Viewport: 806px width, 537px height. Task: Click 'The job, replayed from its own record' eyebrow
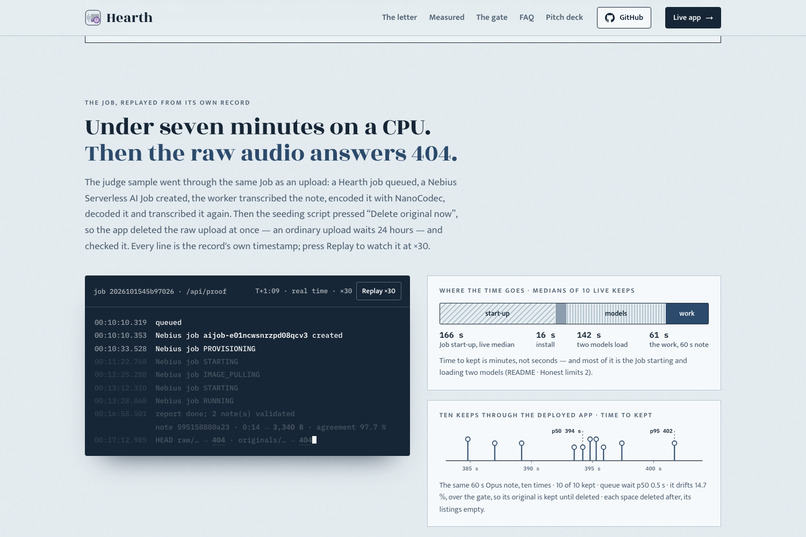point(167,103)
